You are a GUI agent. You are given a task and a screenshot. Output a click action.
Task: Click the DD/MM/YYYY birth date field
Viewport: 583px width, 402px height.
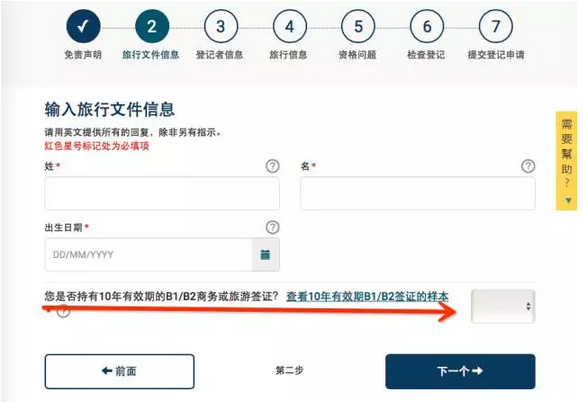pyautogui.click(x=149, y=255)
